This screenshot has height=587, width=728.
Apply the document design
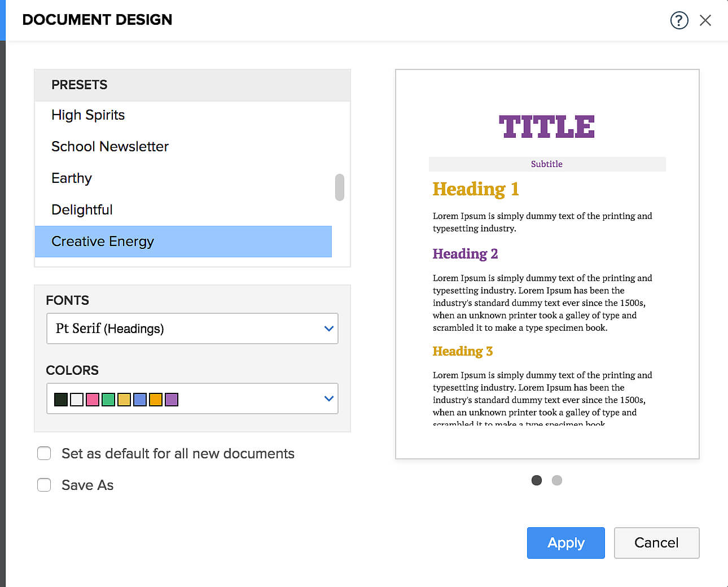[565, 543]
